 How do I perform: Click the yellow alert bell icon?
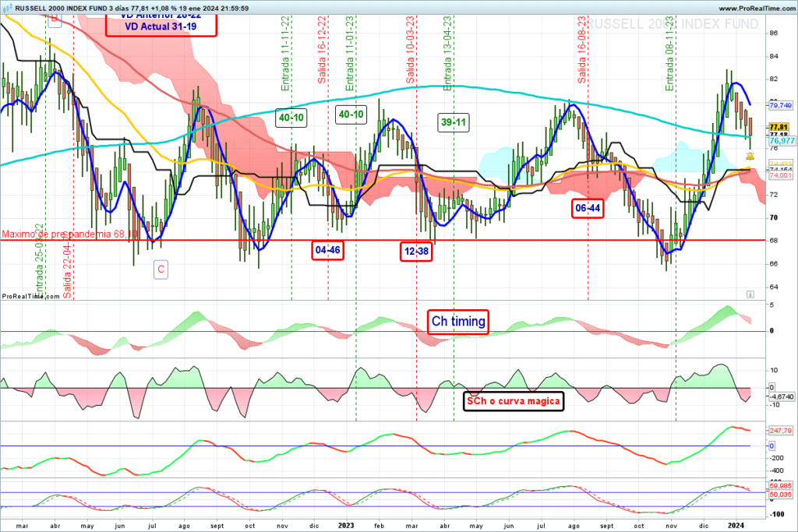tap(750, 157)
